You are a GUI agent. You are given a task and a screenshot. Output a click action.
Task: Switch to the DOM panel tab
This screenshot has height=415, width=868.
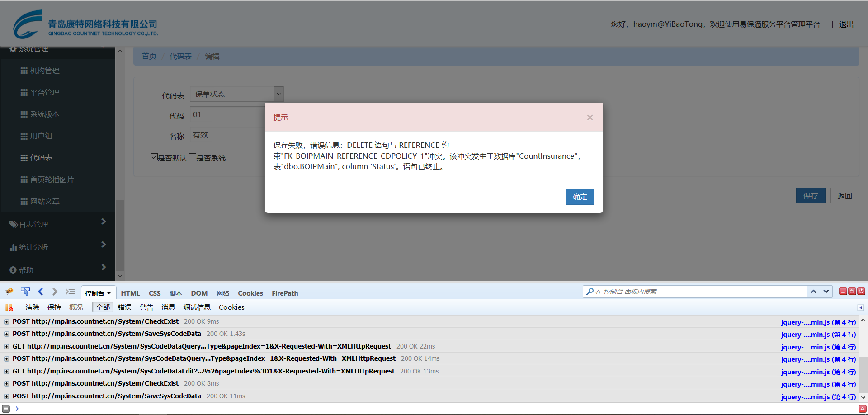[199, 293]
